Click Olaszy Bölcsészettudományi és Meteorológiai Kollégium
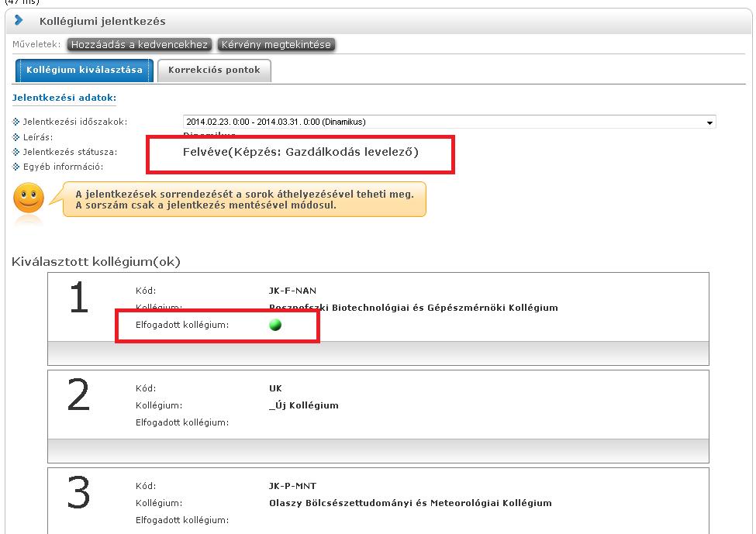Image resolution: width=756 pixels, height=534 pixels. (x=410, y=503)
